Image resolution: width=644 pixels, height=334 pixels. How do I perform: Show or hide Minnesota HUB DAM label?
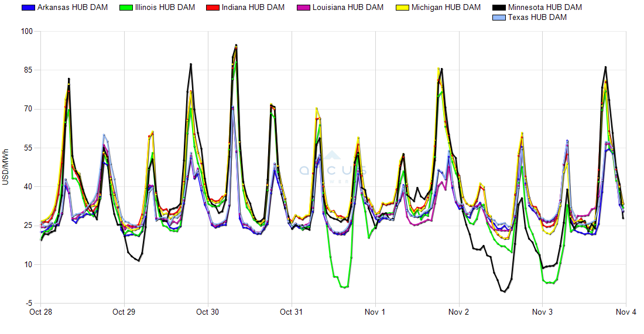point(544,8)
